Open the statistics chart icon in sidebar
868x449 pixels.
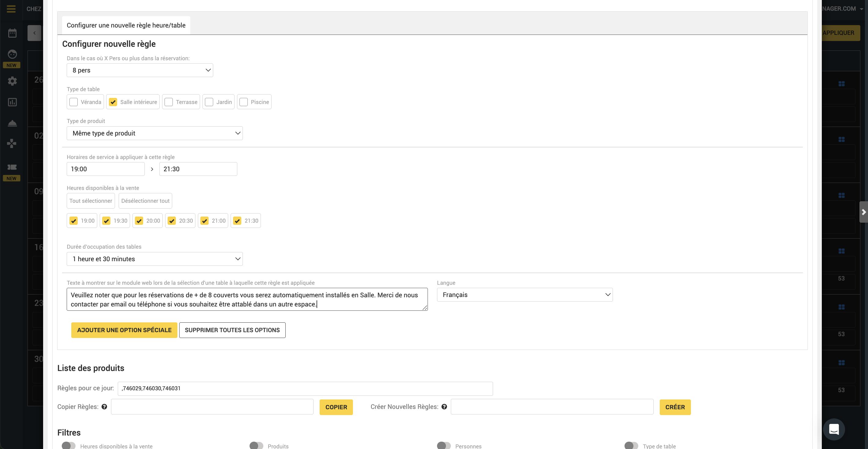12,102
